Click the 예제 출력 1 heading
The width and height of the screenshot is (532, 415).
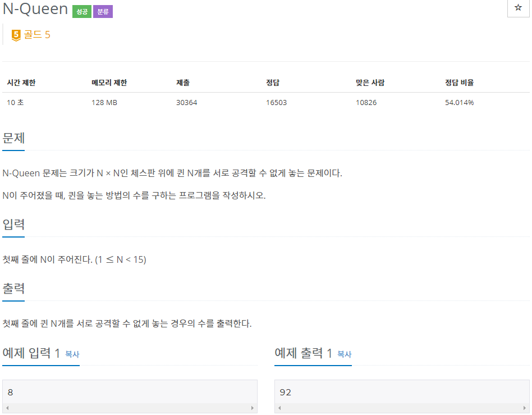304,353
